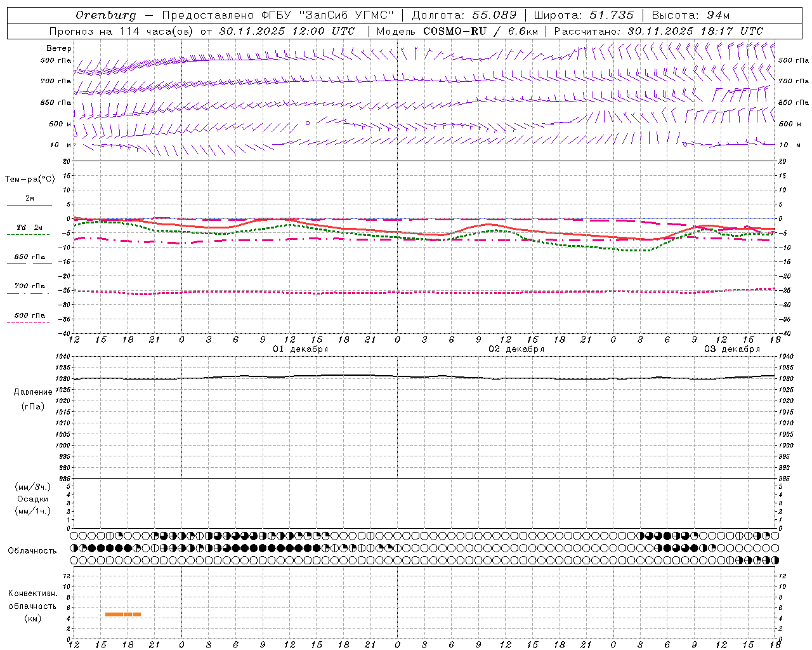Click the "01 декабря" date label

(x=301, y=349)
